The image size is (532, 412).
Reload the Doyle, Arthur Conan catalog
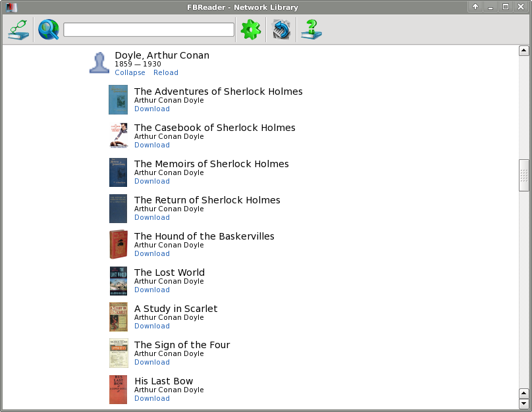pyautogui.click(x=165, y=72)
